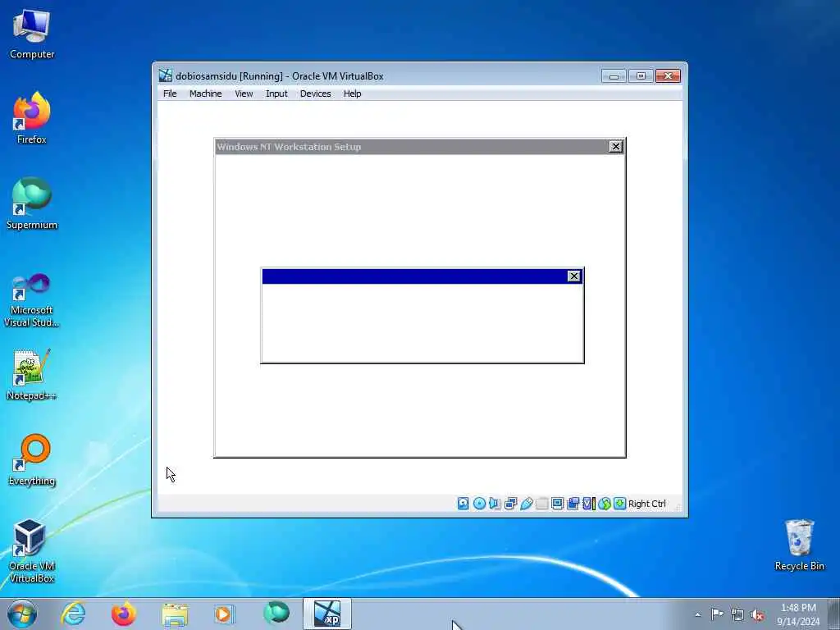This screenshot has width=840, height=630.
Task: Select the Microsoft Visual Studio desktop shortcut
Action: pos(32,300)
